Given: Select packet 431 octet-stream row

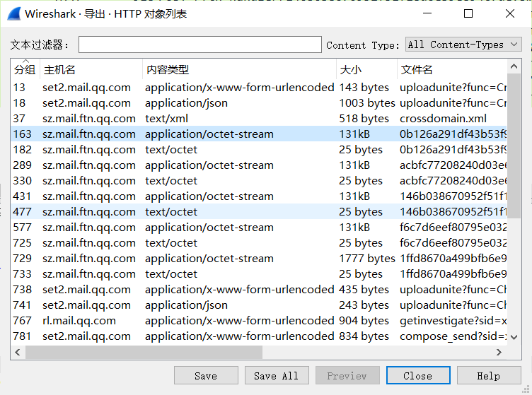Looking at the screenshot, I should pyautogui.click(x=259, y=196).
